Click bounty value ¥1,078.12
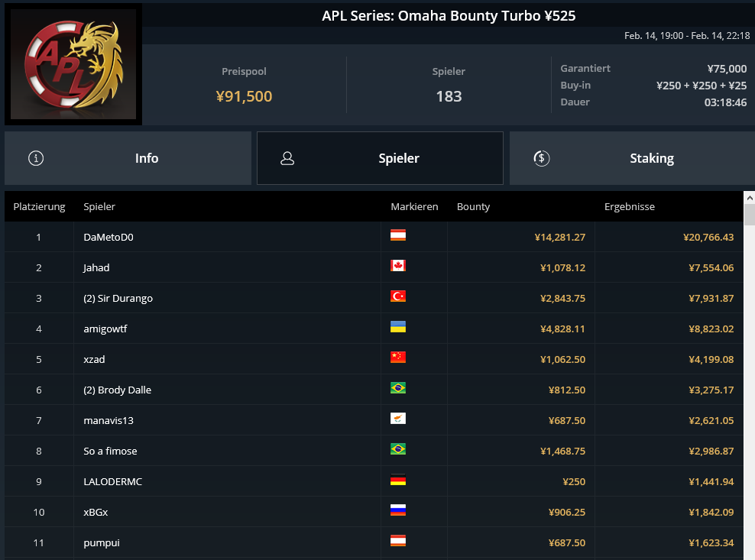The image size is (755, 560). click(x=563, y=267)
